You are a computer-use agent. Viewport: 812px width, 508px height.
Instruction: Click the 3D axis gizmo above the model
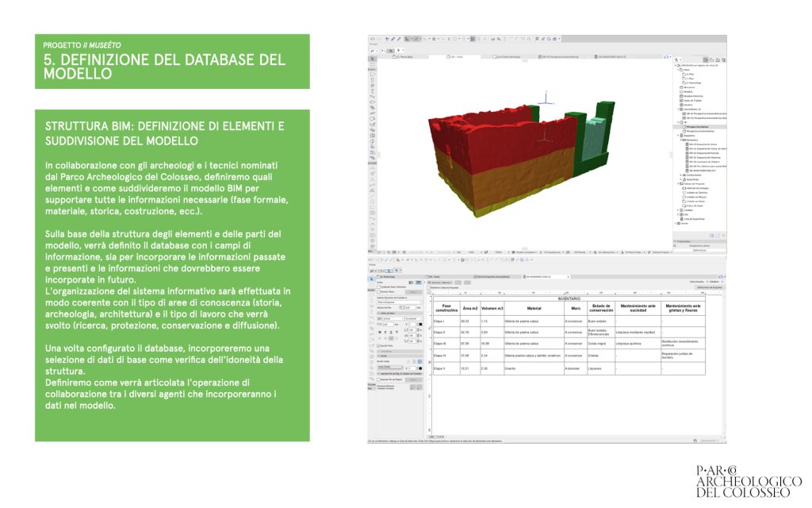click(546, 100)
